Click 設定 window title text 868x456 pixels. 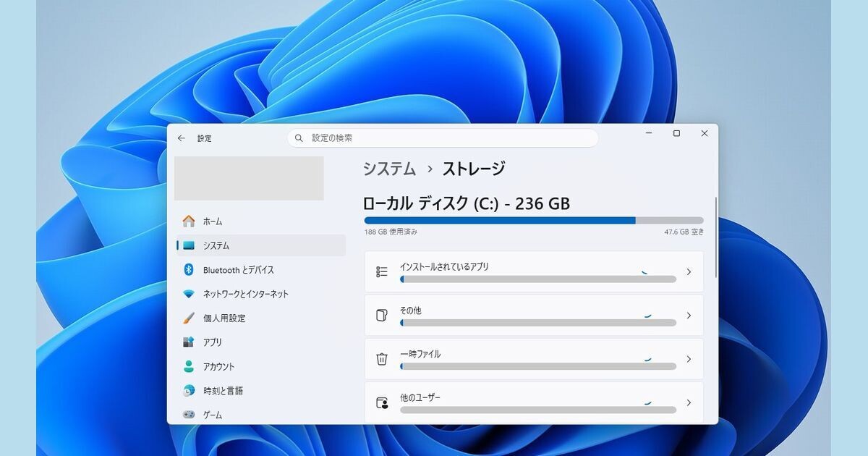[205, 138]
